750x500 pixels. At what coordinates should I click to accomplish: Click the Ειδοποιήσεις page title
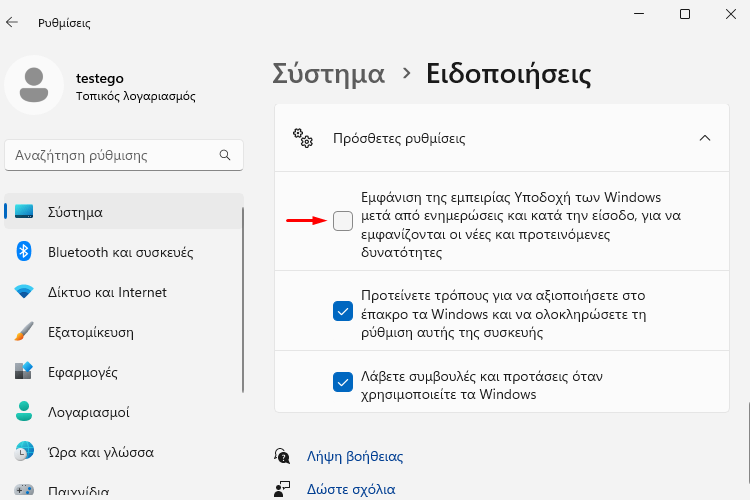(x=508, y=74)
